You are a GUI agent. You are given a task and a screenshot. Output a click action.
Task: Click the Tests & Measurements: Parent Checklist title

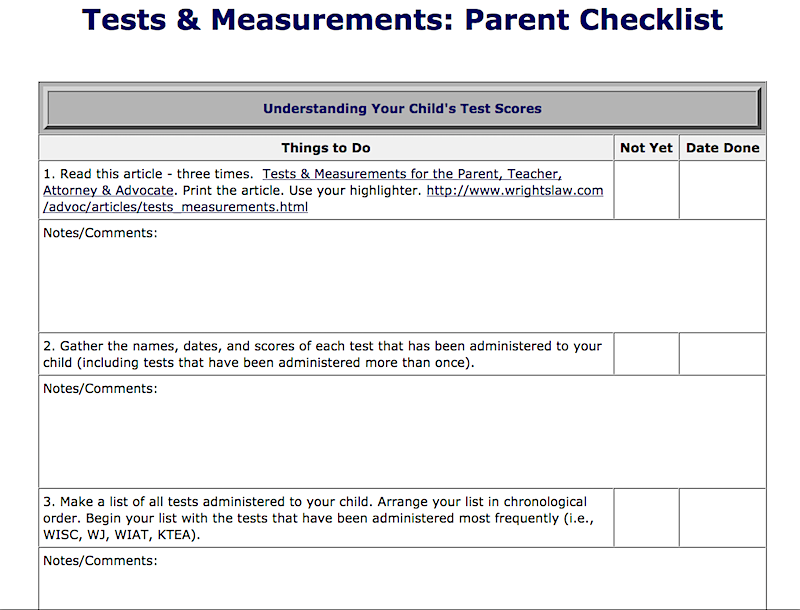click(402, 20)
